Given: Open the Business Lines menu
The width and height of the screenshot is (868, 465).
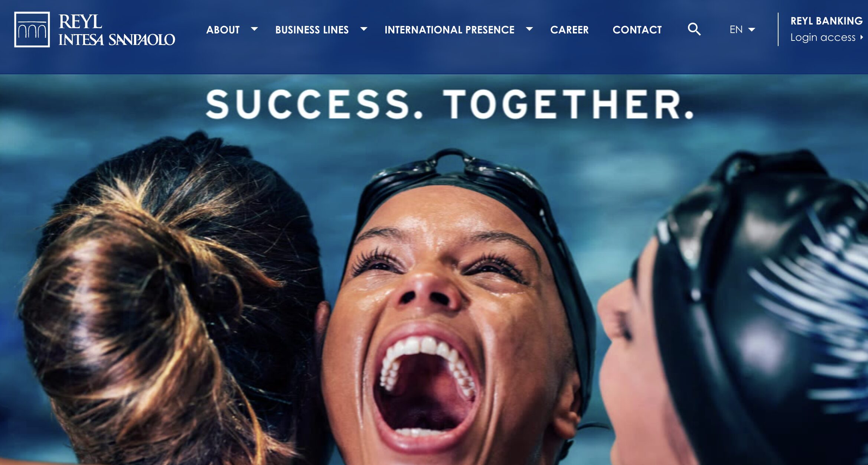Looking at the screenshot, I should [x=312, y=30].
